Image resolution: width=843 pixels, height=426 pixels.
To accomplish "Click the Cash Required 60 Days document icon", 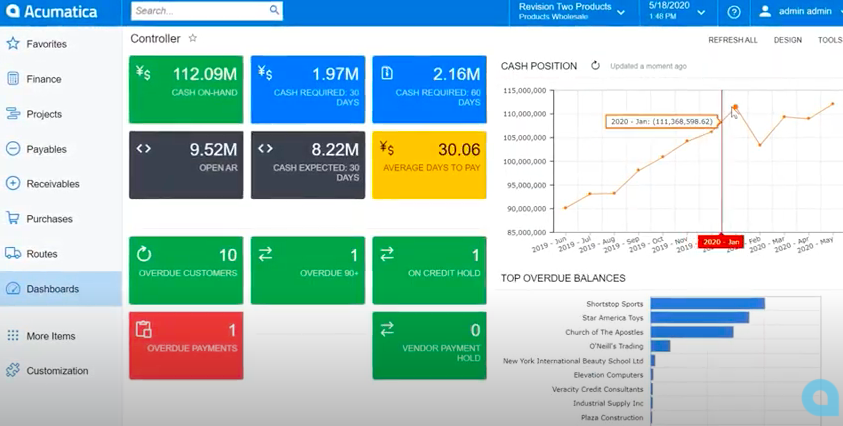I will (x=387, y=73).
